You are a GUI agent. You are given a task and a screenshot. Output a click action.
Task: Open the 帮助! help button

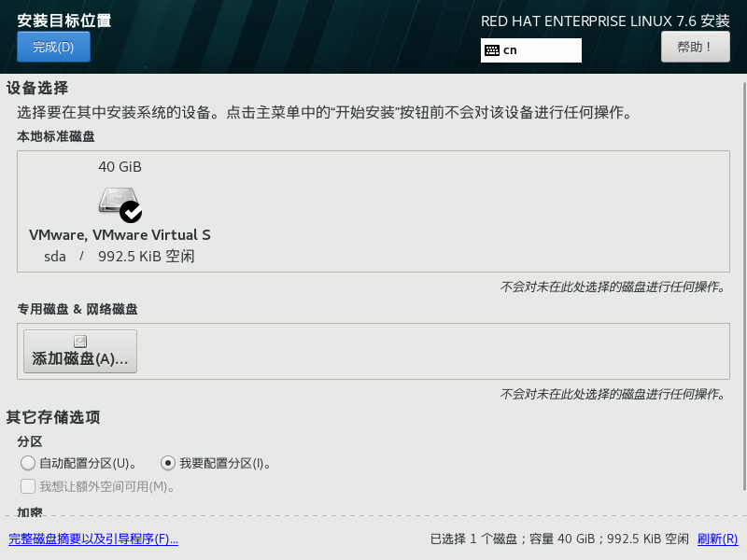pyautogui.click(x=695, y=47)
